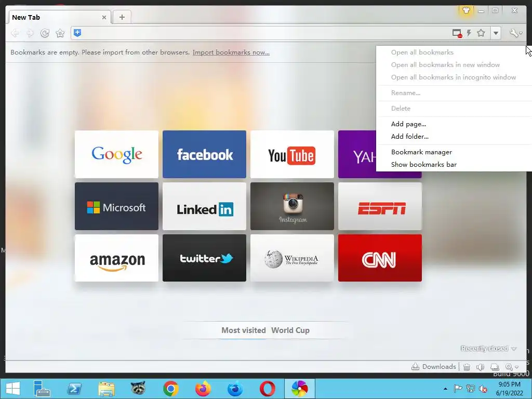Click the blue shield icon in the address bar
This screenshot has height=399, width=532.
(x=77, y=33)
